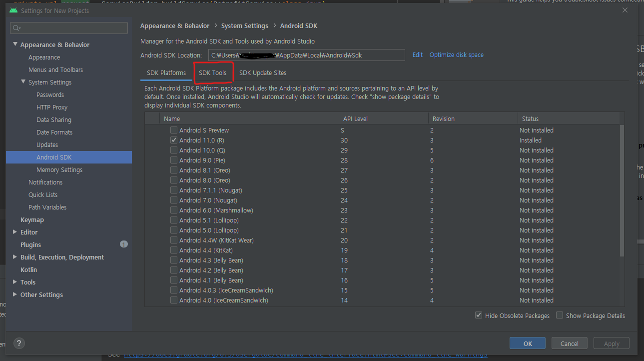Collapse the System Settings tree arrow
The width and height of the screenshot is (644, 361).
pos(23,82)
